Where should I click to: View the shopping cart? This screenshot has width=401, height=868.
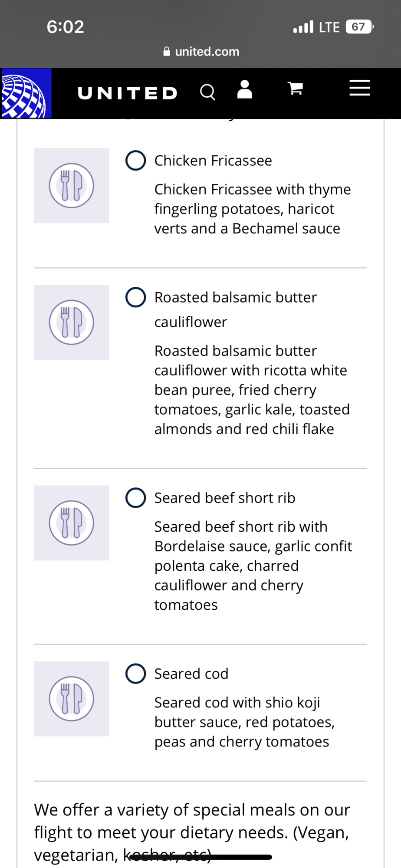coord(296,89)
